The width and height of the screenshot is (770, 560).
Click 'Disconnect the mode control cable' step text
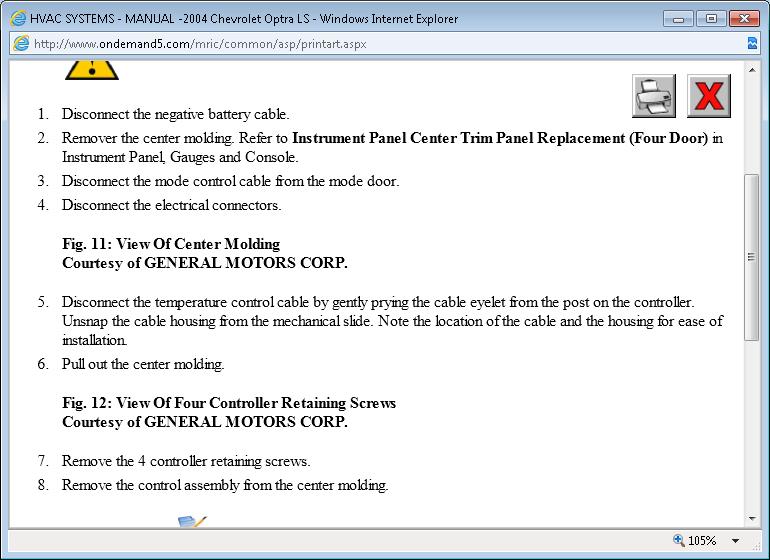click(x=230, y=181)
